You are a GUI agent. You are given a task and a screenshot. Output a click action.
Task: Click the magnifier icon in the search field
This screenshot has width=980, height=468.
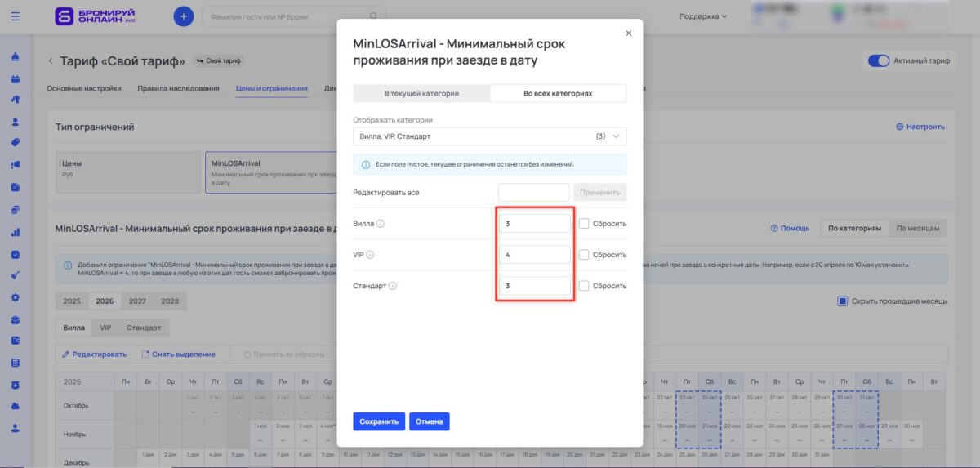374,16
